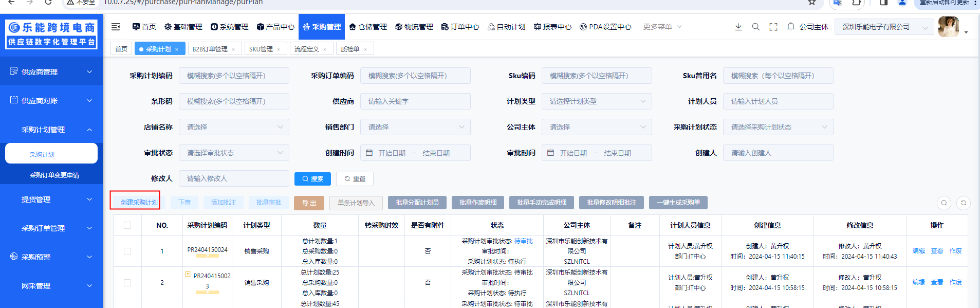Click the table search round icon
980x308 pixels.
pos(944,203)
